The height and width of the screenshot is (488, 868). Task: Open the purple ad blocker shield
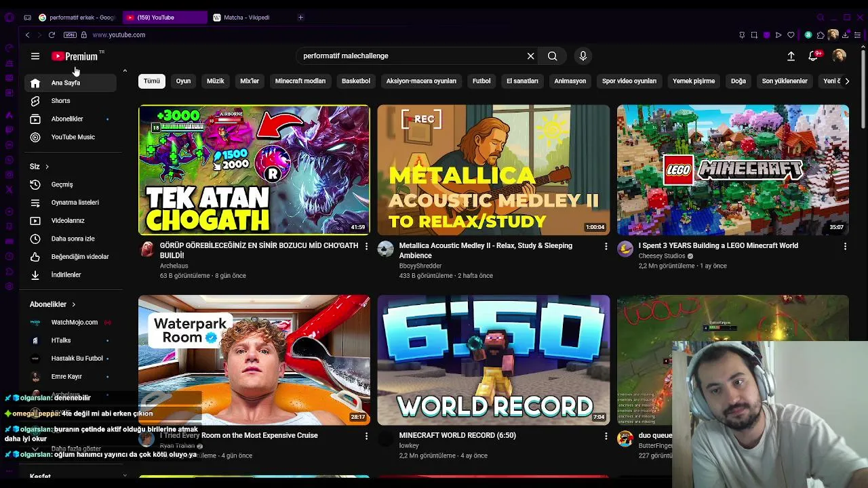[766, 35]
